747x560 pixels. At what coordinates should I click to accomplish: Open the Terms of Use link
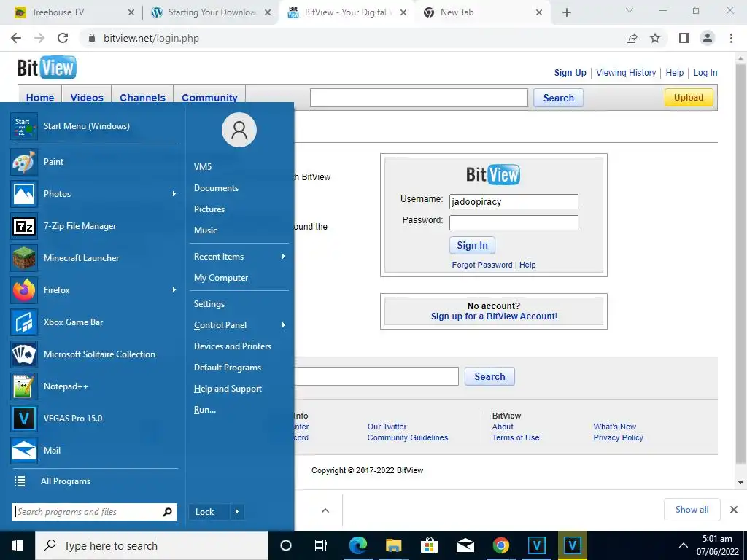pyautogui.click(x=516, y=437)
